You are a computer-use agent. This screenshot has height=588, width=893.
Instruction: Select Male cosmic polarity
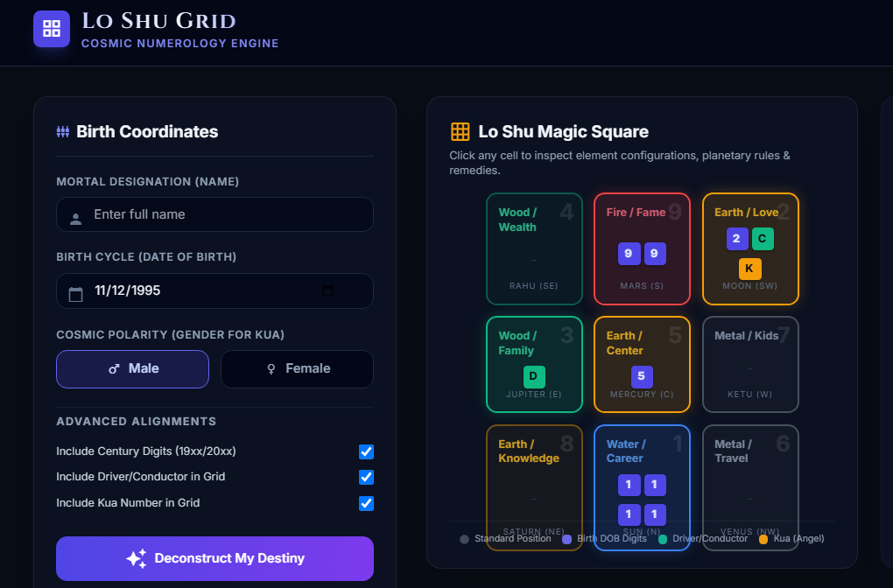click(133, 369)
